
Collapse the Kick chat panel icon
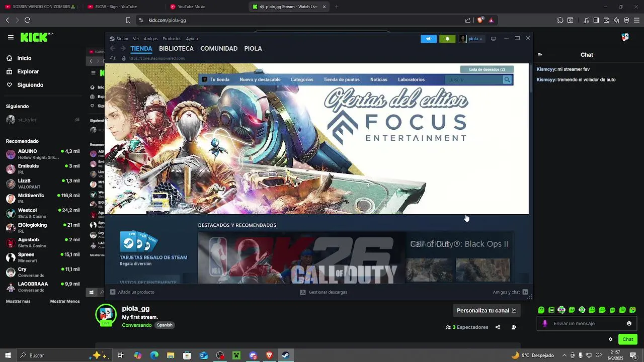[x=540, y=55]
